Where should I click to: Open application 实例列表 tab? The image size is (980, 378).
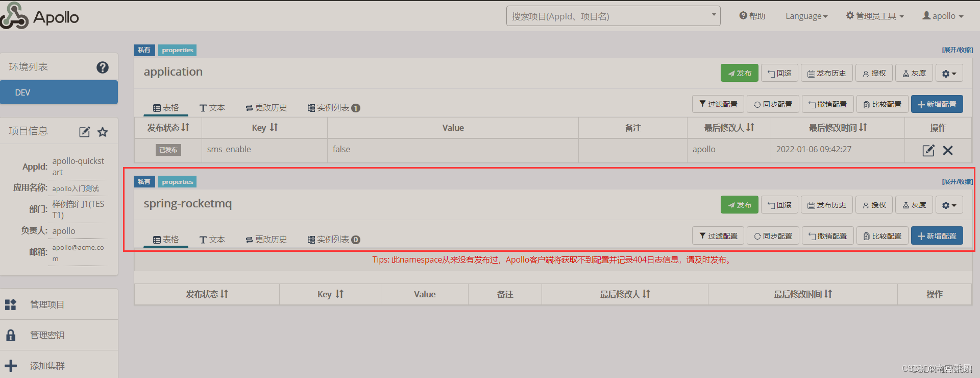tap(334, 108)
